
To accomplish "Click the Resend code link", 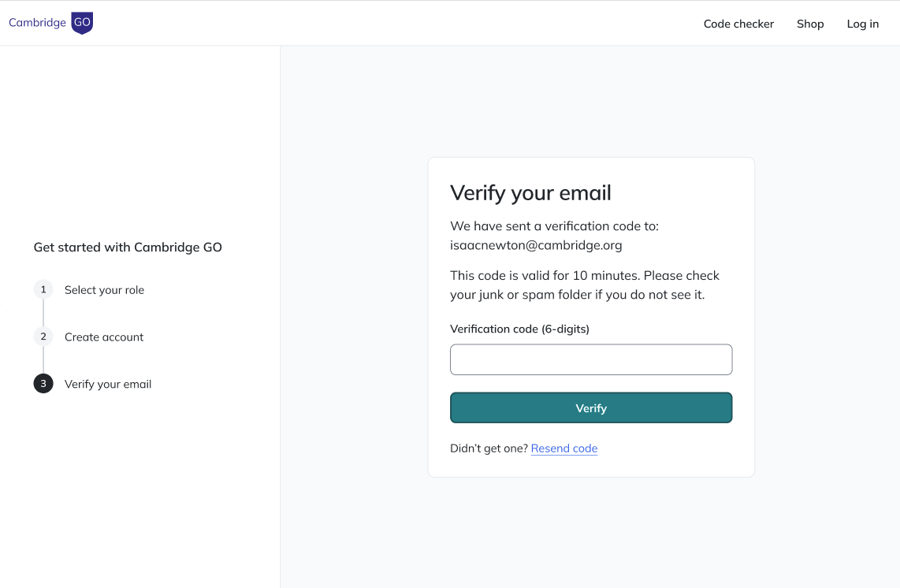I will 564,448.
